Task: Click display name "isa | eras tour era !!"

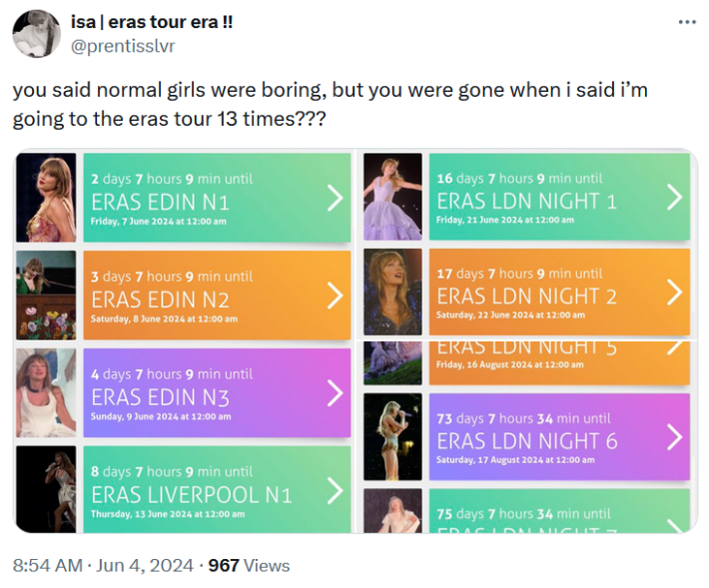Action: pyautogui.click(x=152, y=22)
